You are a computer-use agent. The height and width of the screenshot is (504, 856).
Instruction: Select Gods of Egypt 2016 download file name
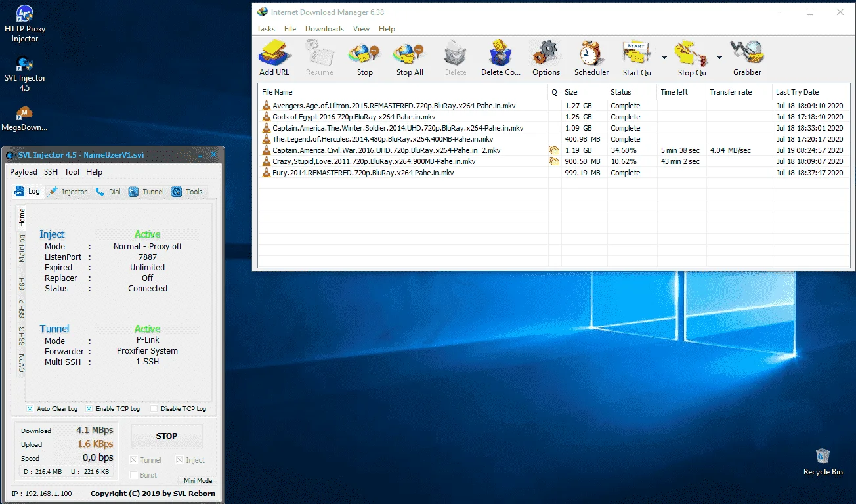[354, 117]
